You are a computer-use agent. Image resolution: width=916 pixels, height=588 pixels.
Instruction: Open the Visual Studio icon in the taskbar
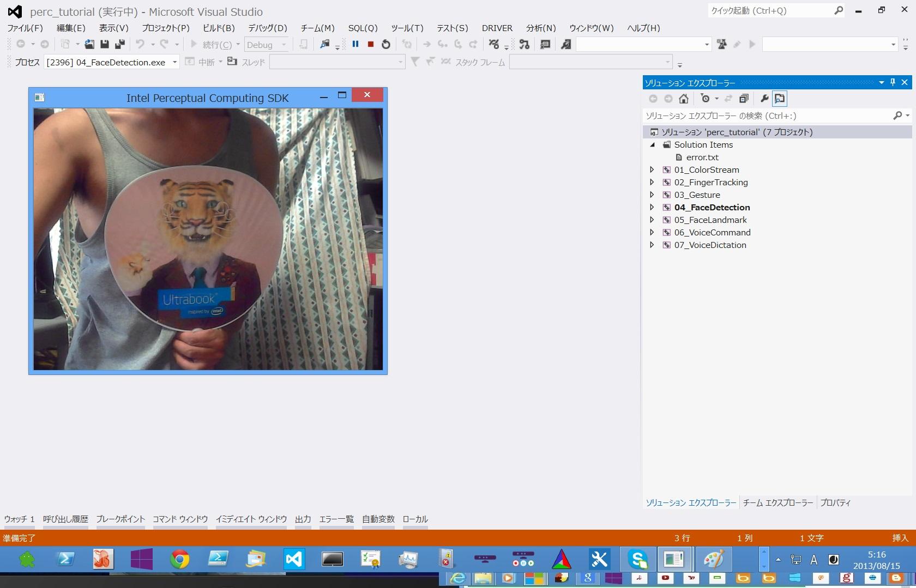tap(294, 559)
